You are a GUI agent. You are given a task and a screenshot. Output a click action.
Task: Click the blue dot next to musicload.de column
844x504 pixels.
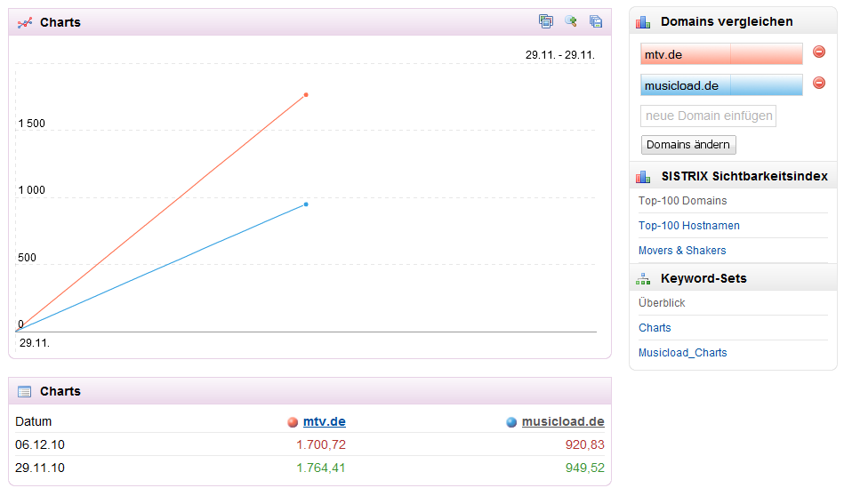(x=511, y=422)
